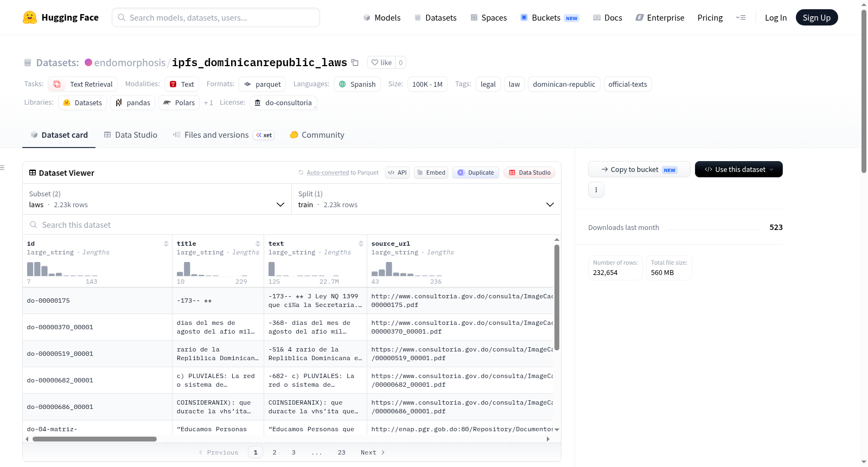Image resolution: width=868 pixels, height=467 pixels.
Task: Open Models in the top navigation
Action: [x=382, y=17]
